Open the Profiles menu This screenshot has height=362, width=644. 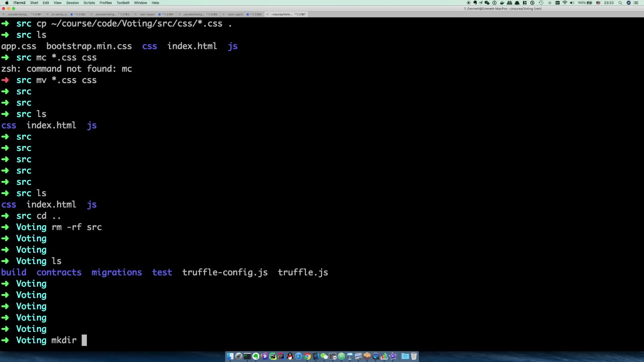[x=106, y=3]
